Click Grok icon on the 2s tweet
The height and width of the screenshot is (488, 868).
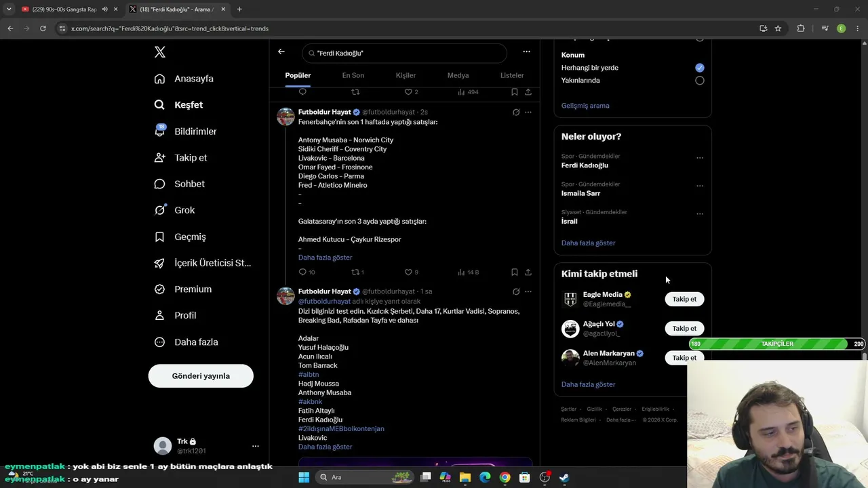click(516, 112)
